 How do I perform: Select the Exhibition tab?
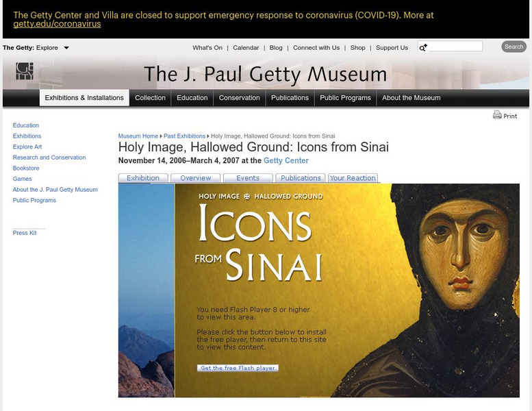point(143,178)
